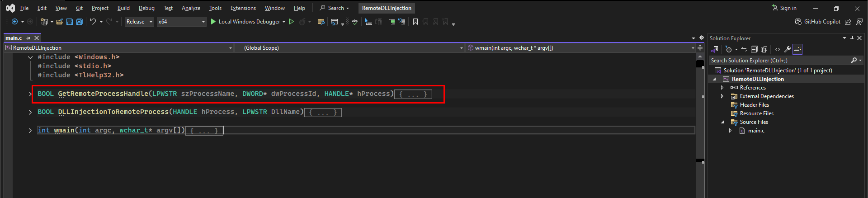The height and width of the screenshot is (198, 868).
Task: Click View Code icon in Solution Explorer
Action: click(778, 49)
